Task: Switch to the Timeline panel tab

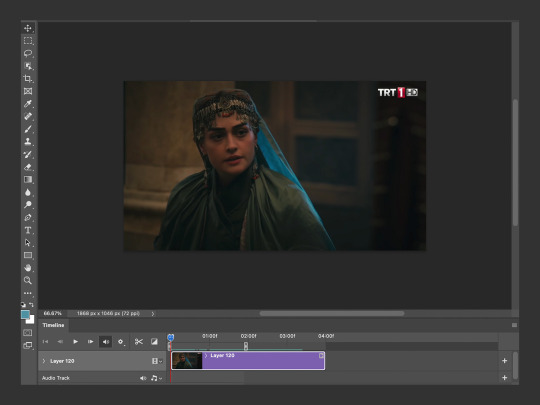Action: [x=53, y=325]
